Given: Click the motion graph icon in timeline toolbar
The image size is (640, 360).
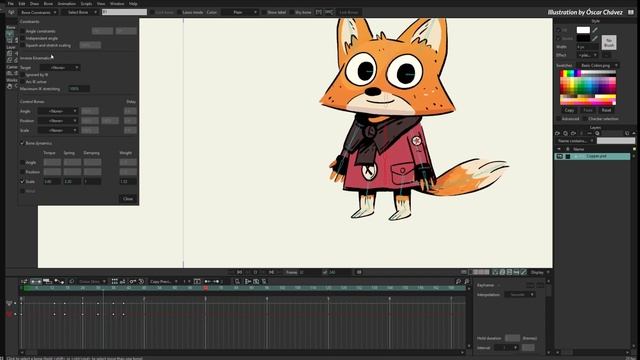Looking at the screenshot, I should (59, 281).
